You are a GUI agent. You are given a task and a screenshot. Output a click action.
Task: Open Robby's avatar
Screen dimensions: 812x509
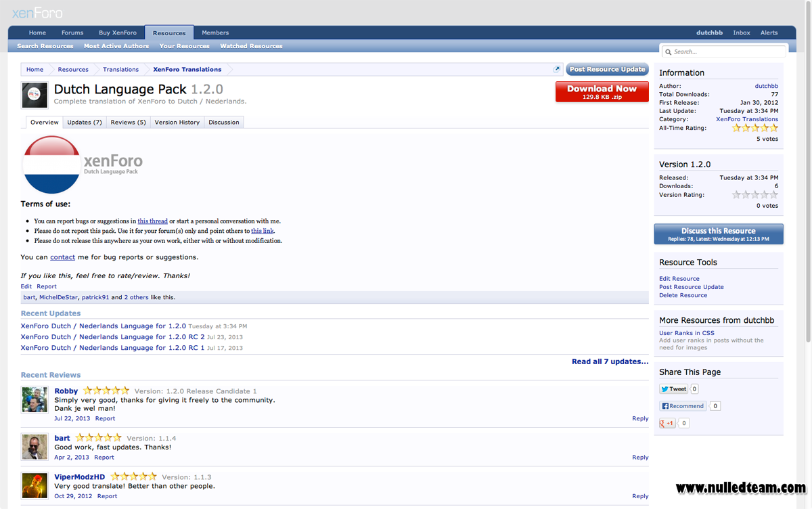coord(35,400)
